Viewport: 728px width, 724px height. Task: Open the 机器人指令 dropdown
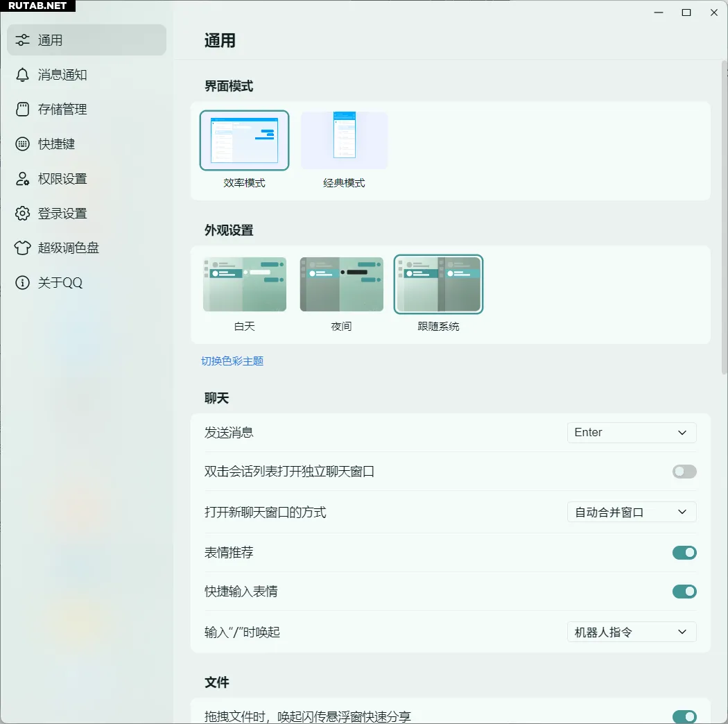[x=631, y=632]
